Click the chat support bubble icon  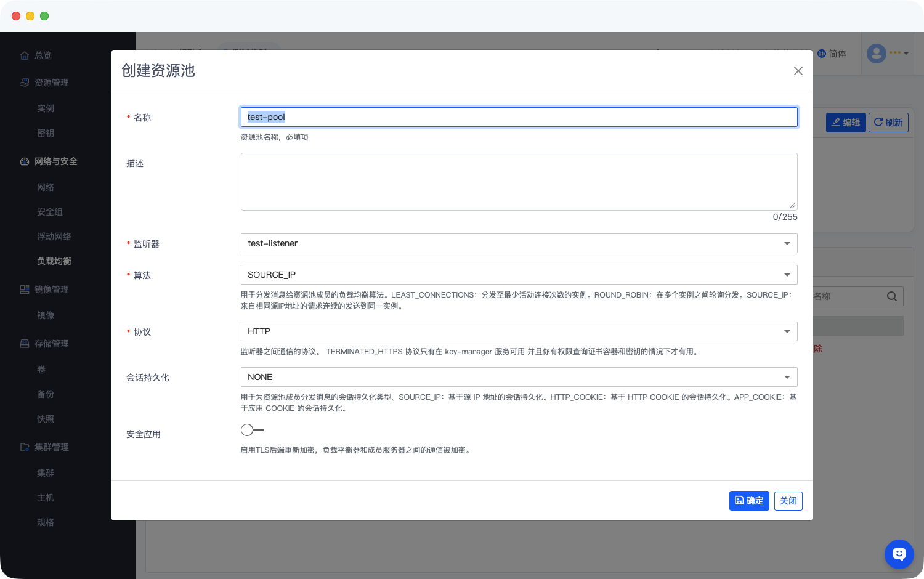pos(899,554)
